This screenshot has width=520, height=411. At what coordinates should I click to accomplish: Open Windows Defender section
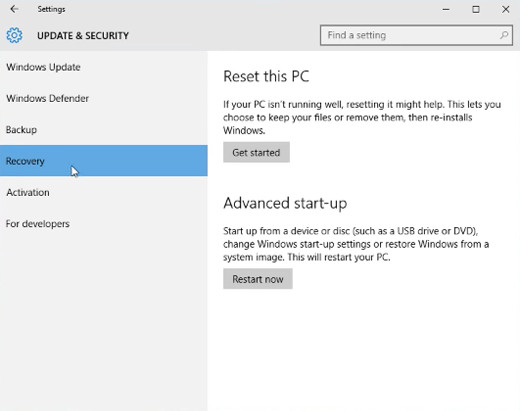click(104, 98)
